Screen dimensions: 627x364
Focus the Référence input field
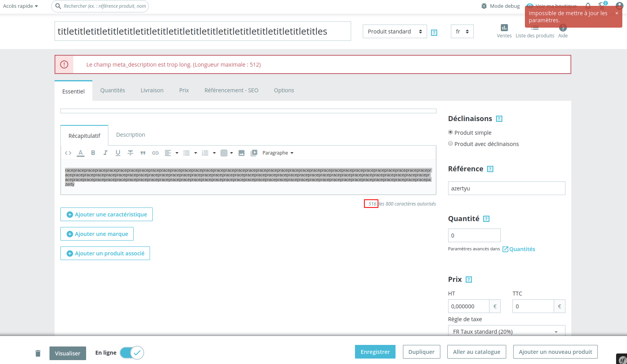[507, 188]
